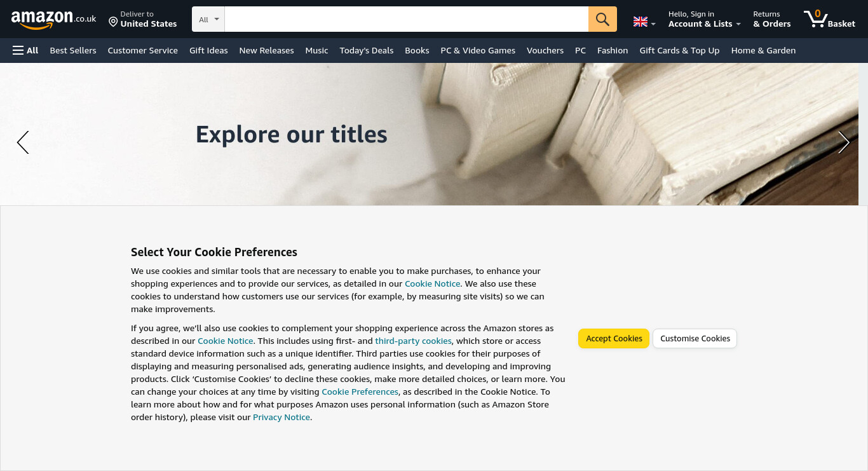This screenshot has width=868, height=471.
Task: Click the orange search magnifier button
Action: tap(602, 19)
